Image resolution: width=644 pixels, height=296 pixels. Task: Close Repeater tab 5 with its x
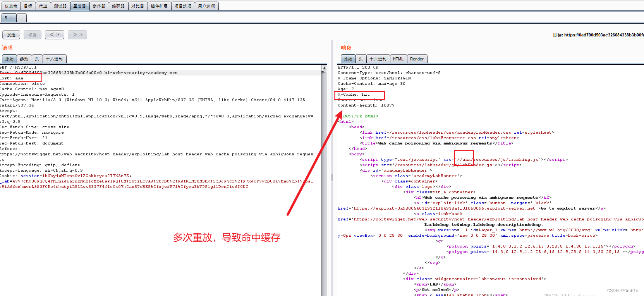pos(12,18)
